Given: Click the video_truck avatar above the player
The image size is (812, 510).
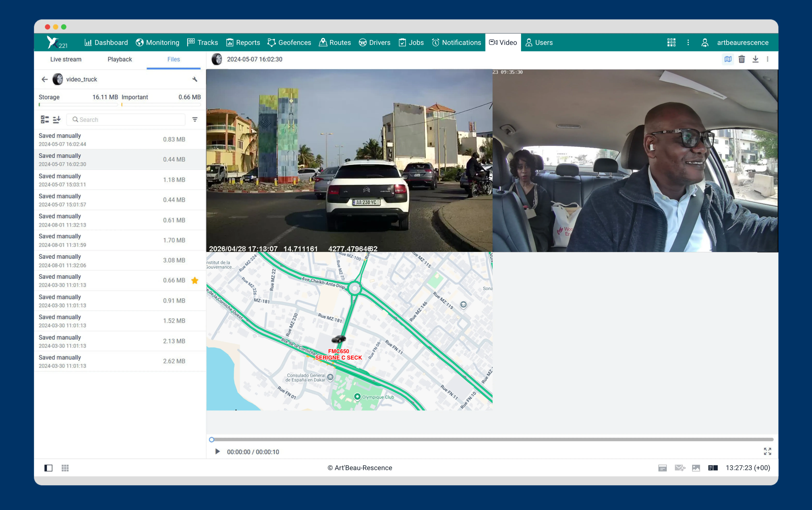Looking at the screenshot, I should click(217, 59).
